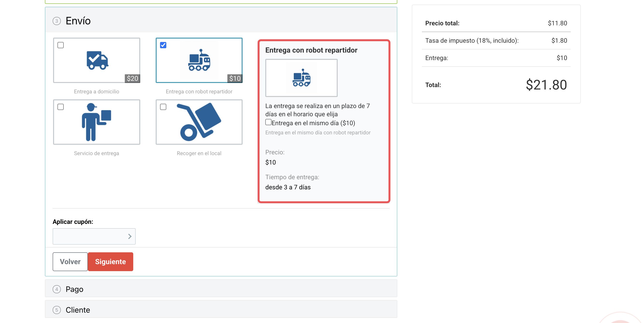
Task: Click the hand truck pickup icon
Action: tap(199, 122)
